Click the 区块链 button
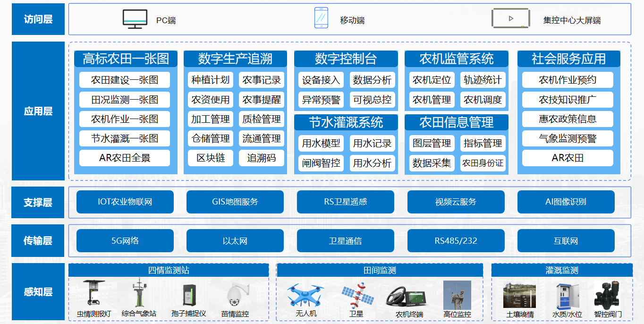This screenshot has width=644, height=324. [x=211, y=158]
